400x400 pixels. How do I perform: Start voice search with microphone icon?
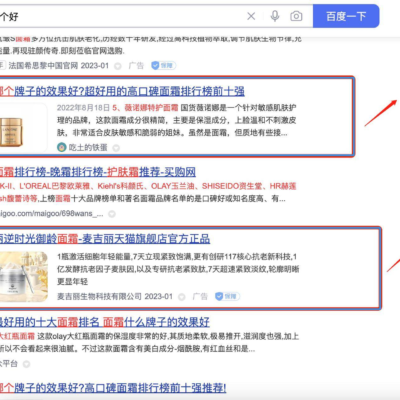pos(275,16)
